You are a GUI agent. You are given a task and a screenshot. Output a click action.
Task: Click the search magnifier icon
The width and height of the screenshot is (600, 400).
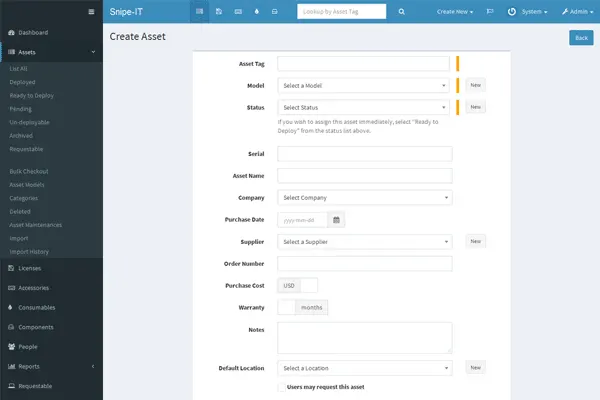[x=401, y=12]
